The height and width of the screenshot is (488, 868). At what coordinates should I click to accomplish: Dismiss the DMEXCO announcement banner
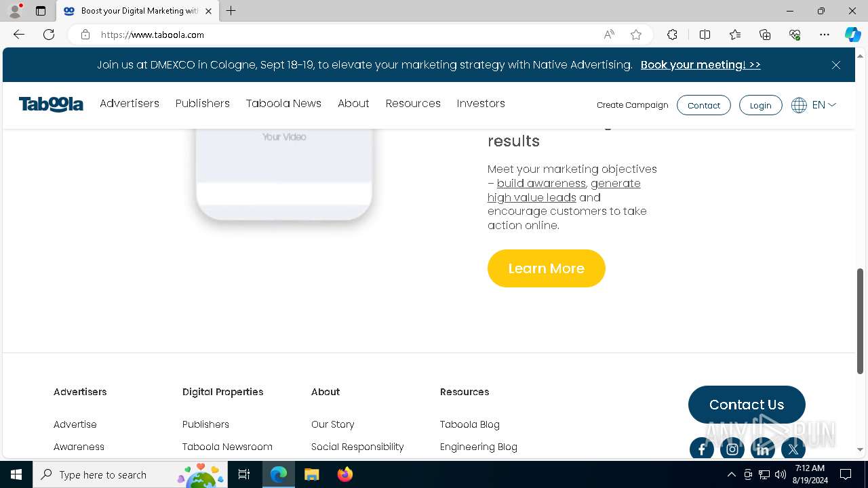[836, 65]
